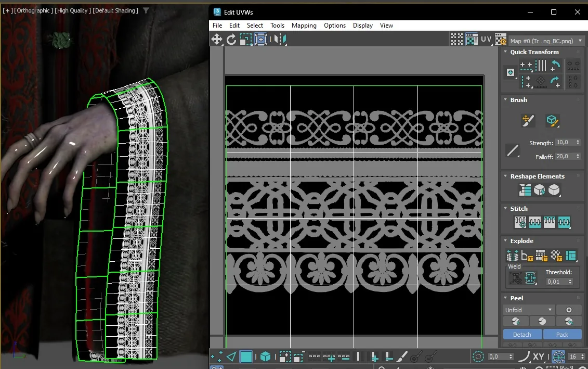588x369 pixels.
Task: Click the Detach button
Action: pyautogui.click(x=522, y=335)
